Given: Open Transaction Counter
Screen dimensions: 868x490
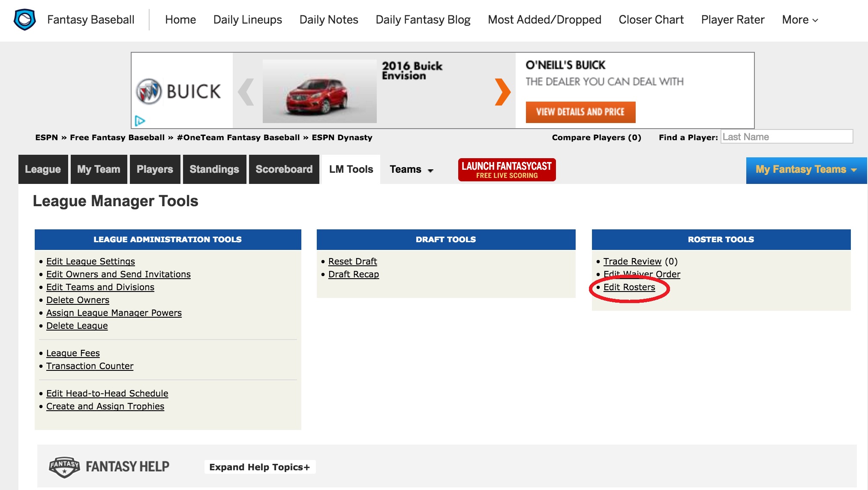Looking at the screenshot, I should pos(90,366).
